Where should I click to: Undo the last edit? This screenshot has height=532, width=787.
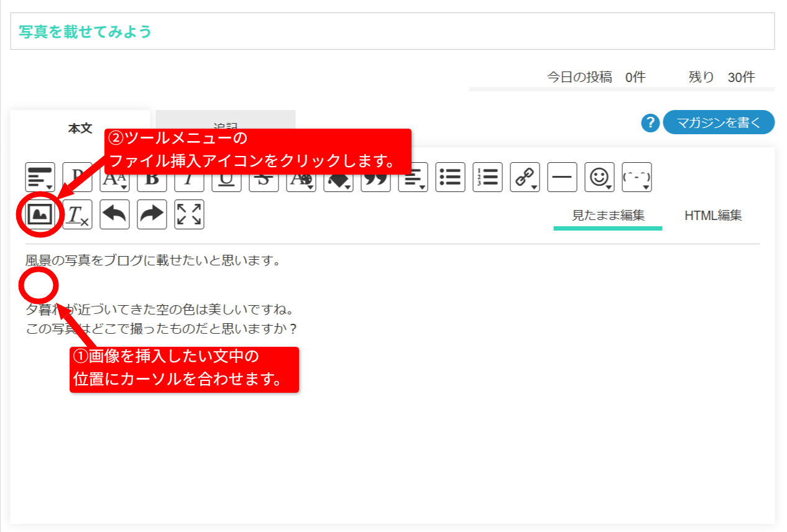pos(115,214)
